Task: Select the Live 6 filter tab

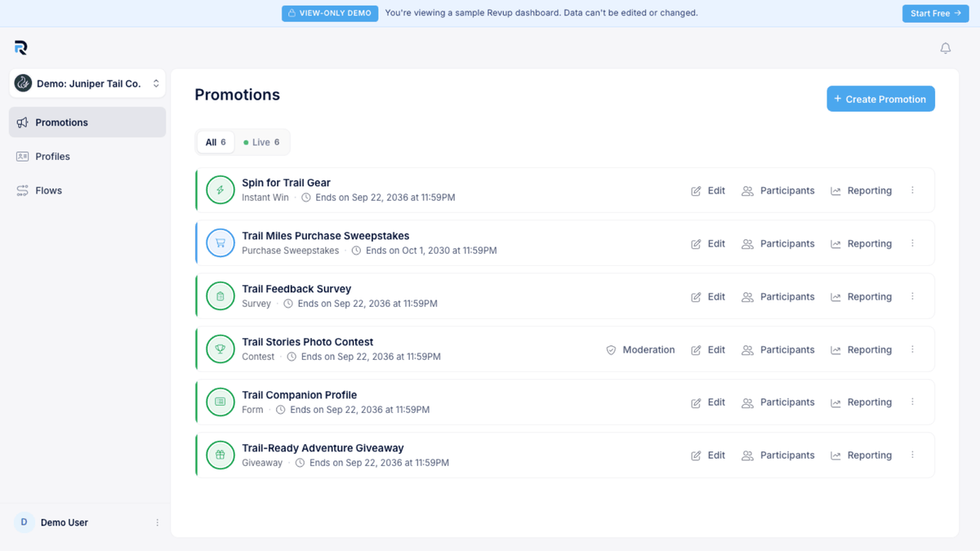Action: [261, 142]
